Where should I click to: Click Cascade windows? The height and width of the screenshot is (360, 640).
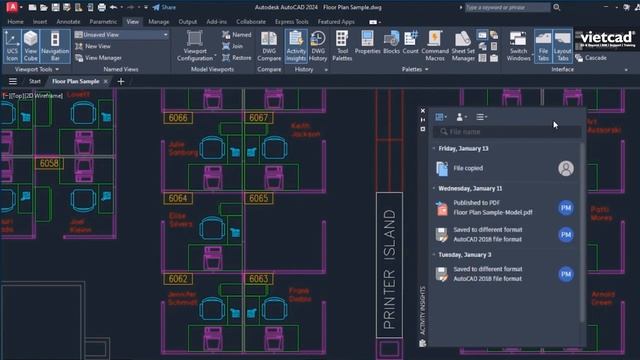(591, 58)
